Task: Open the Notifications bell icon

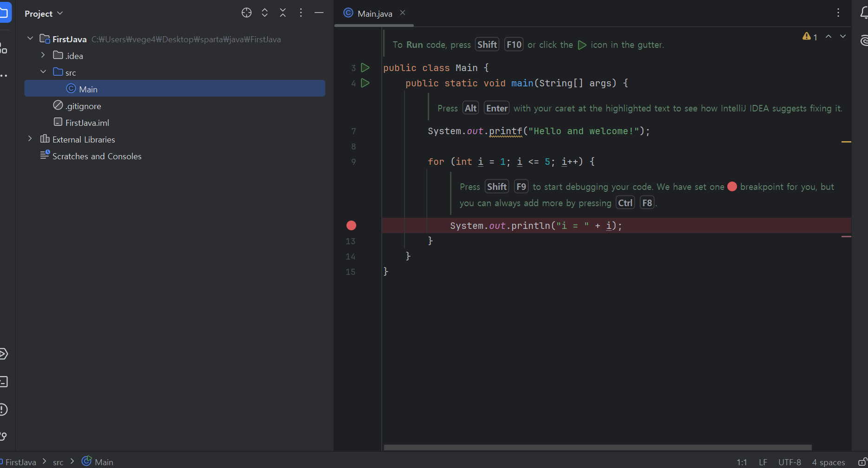Action: [864, 13]
